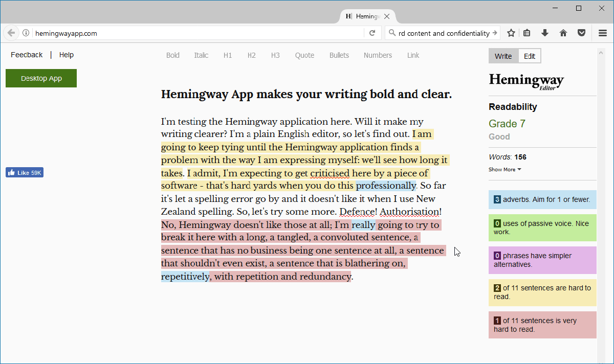Click the purple simpler alternatives box
This screenshot has width=614, height=364.
tap(542, 260)
